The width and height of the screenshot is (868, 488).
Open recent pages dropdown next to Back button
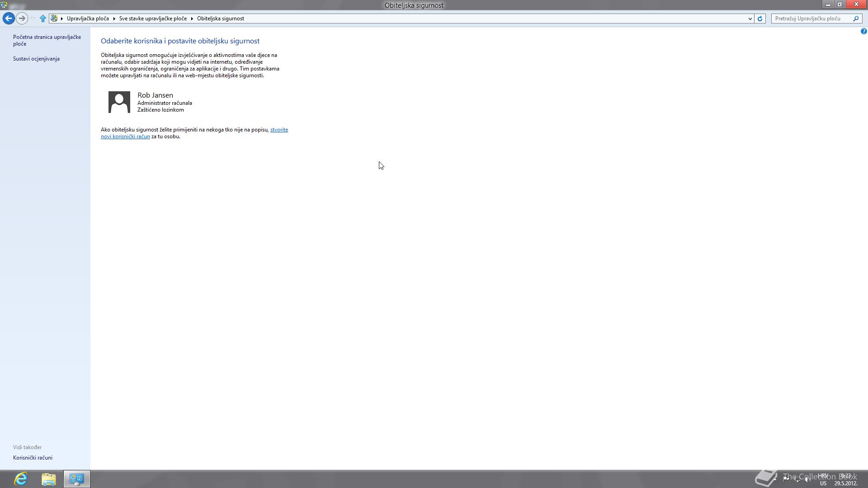[33, 19]
